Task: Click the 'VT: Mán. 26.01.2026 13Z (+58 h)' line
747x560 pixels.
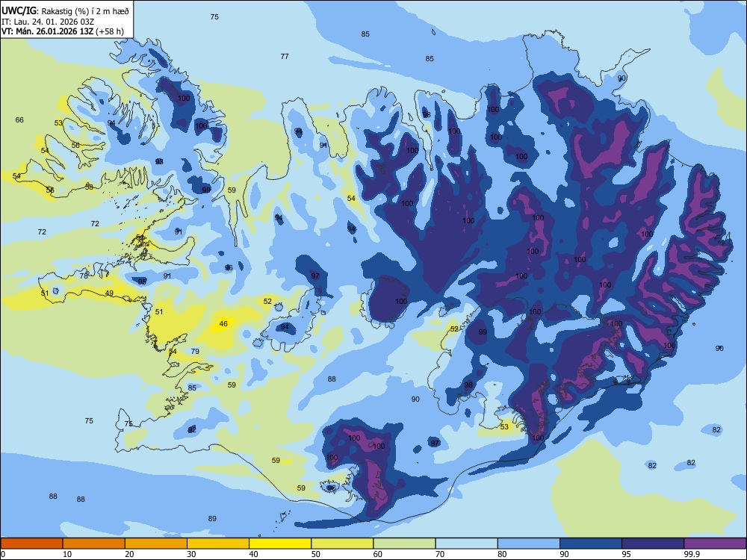Action: coord(63,31)
